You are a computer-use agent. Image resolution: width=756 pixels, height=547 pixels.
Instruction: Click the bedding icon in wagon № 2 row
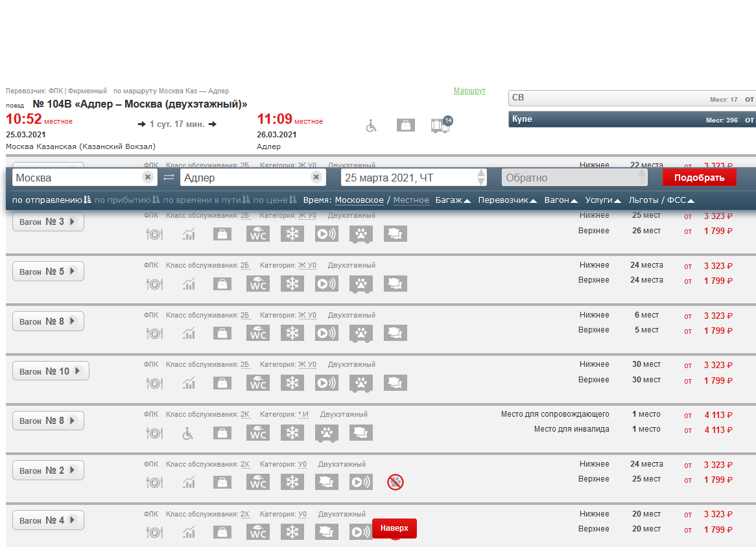[x=326, y=482]
